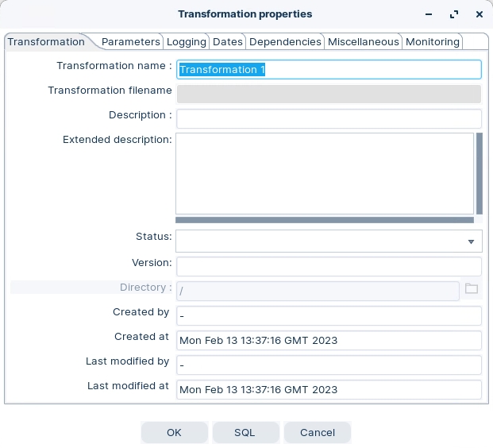This screenshot has height=448, width=493.
Task: Open the Status dropdown
Action: coord(470,241)
